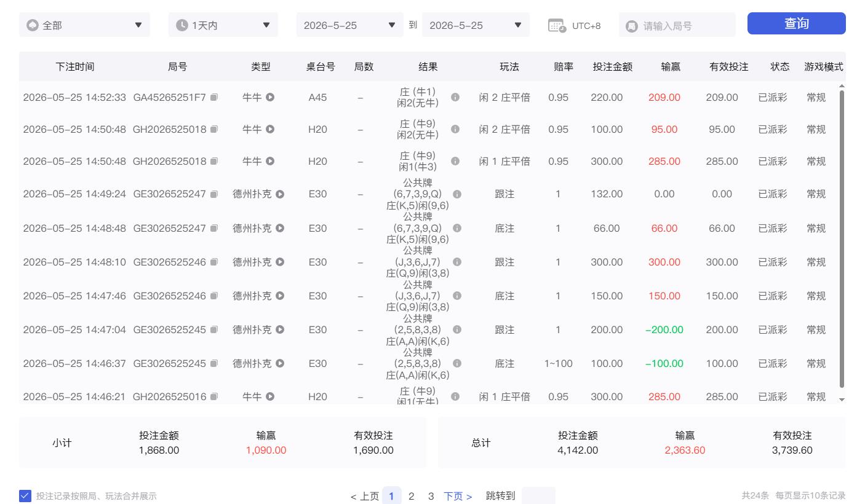Viewport: 849px width, 504px height.
Task: Show result info for the 14:47:04 row
Action: pyautogui.click(x=457, y=330)
